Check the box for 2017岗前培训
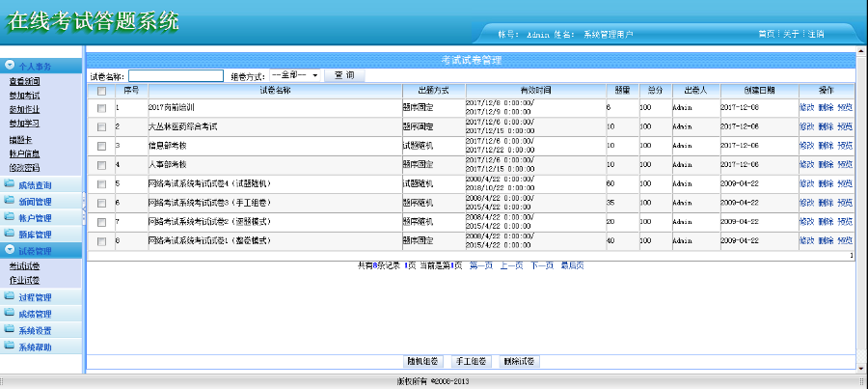This screenshot has width=868, height=389. [x=101, y=108]
